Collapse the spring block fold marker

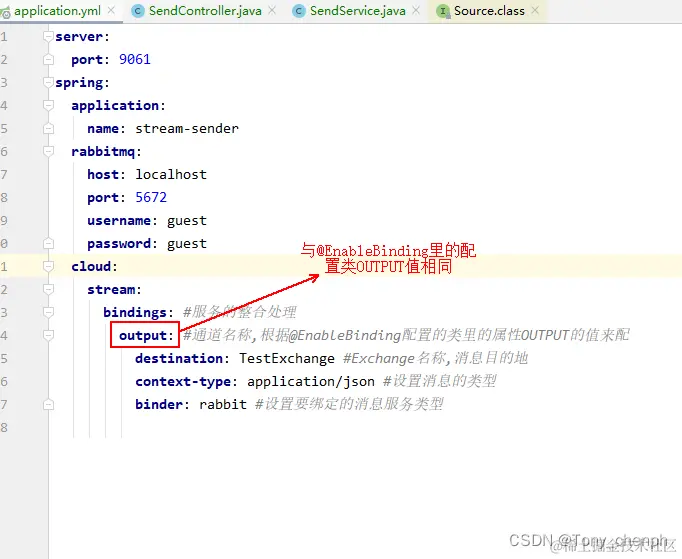tap(48, 83)
